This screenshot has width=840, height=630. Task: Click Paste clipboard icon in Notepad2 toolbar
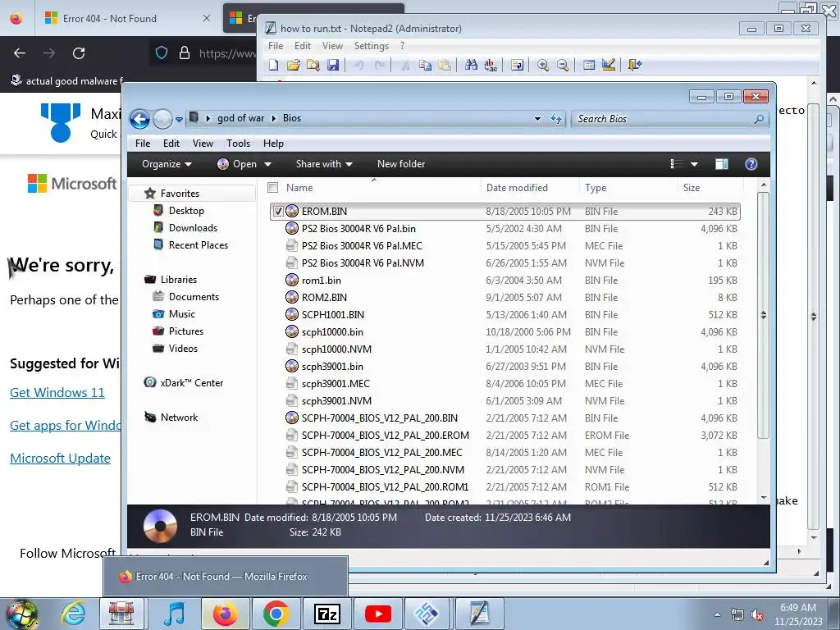click(445, 65)
